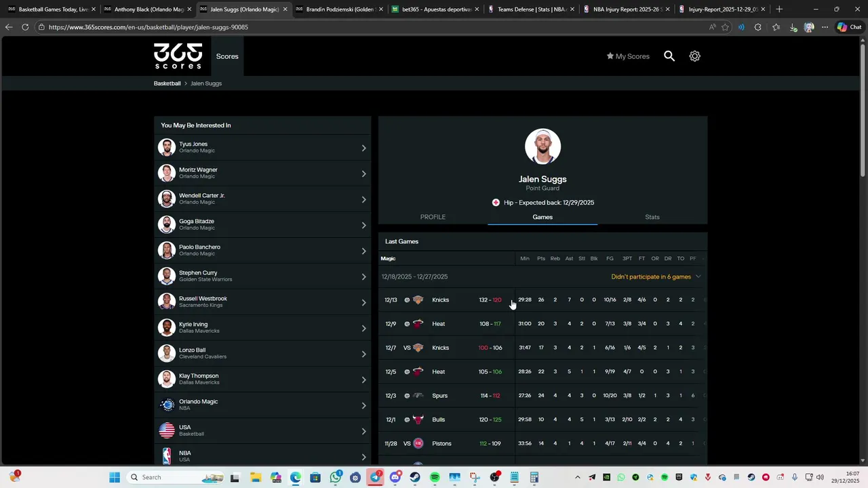The width and height of the screenshot is (868, 488).
Task: Open the 365Scores settings gear icon
Action: (x=694, y=56)
